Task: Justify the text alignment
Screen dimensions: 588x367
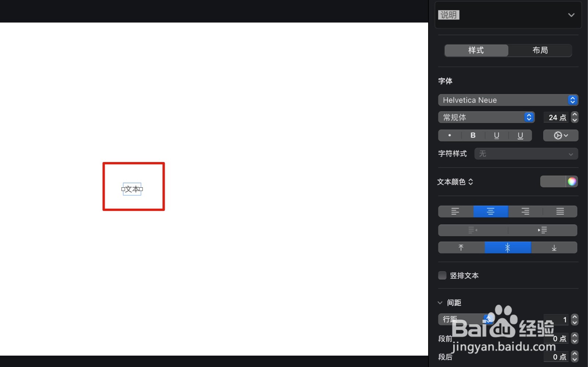Action: coord(560,211)
